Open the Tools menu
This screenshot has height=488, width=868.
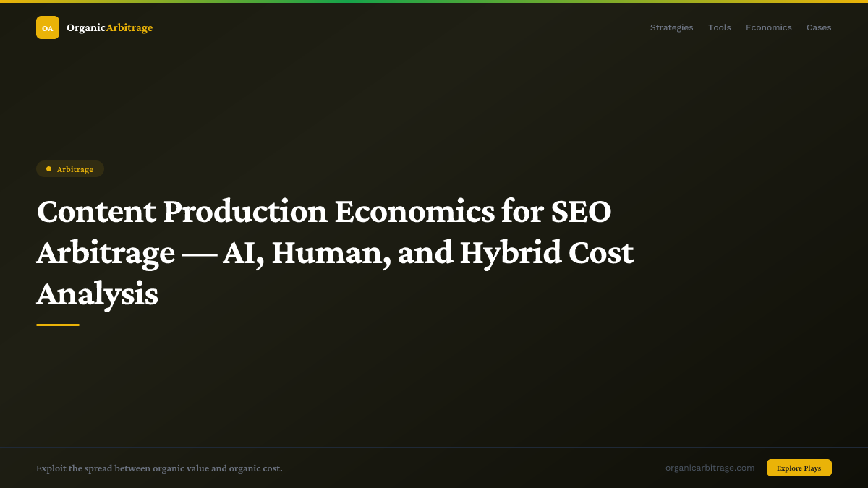(720, 27)
